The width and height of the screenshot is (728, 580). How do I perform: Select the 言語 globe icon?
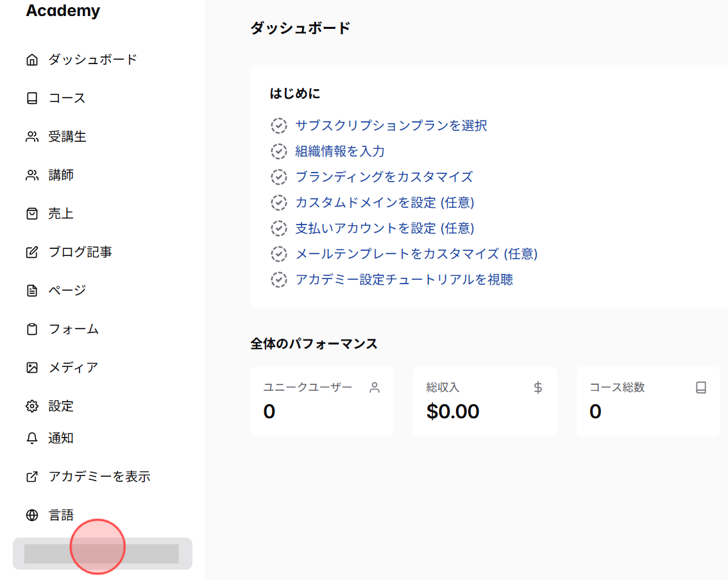tap(31, 515)
